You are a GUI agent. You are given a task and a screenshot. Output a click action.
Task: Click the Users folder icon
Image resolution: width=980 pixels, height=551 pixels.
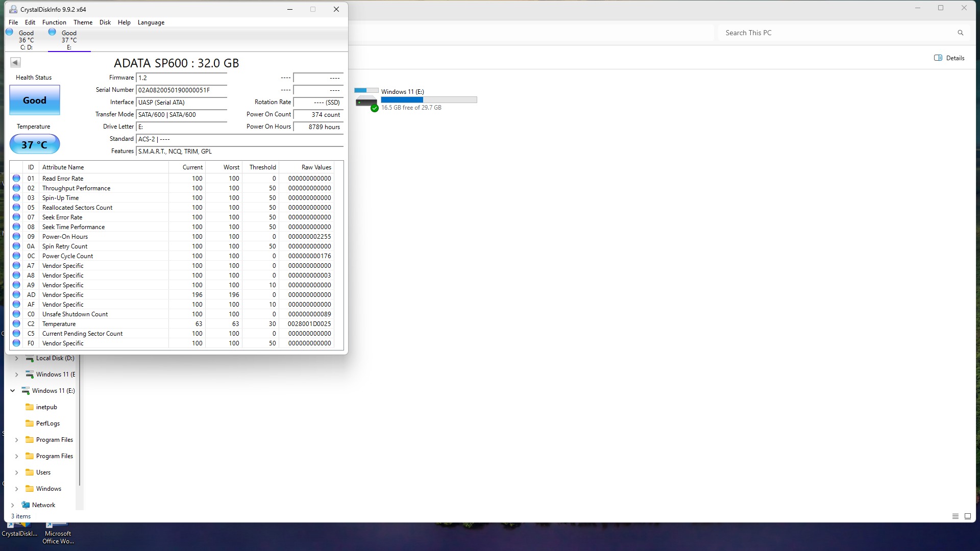click(30, 472)
